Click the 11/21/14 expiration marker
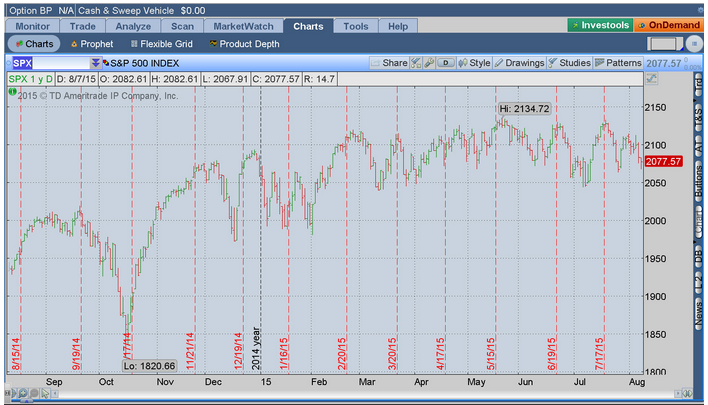The height and width of the screenshot is (405, 708). (190, 351)
